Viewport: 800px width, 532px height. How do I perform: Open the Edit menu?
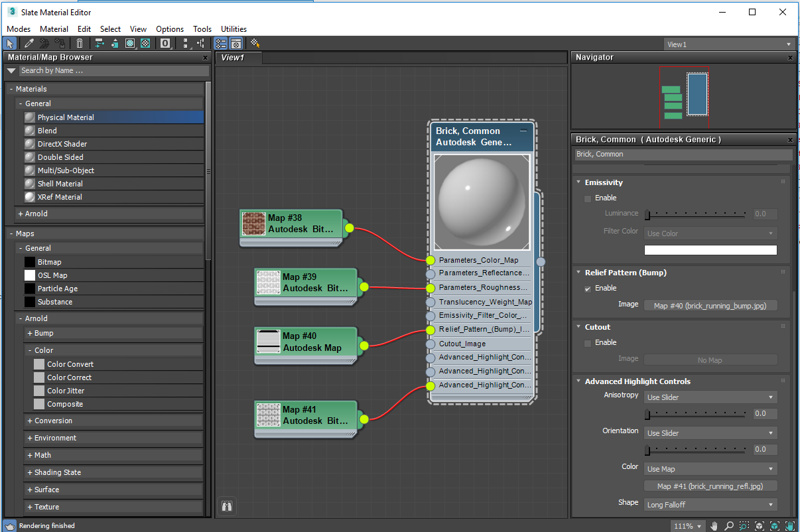coord(84,29)
